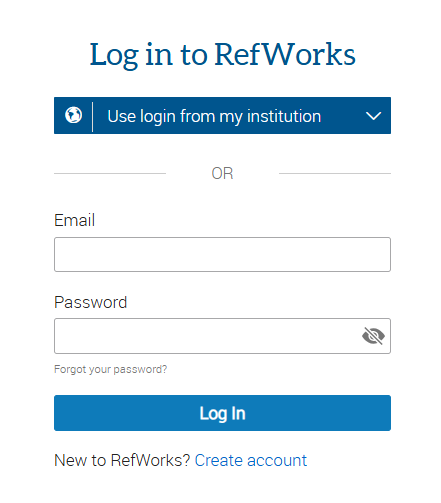The image size is (441, 503).
Task: Click the horizontal line right of 'OR'
Action: 335,173
